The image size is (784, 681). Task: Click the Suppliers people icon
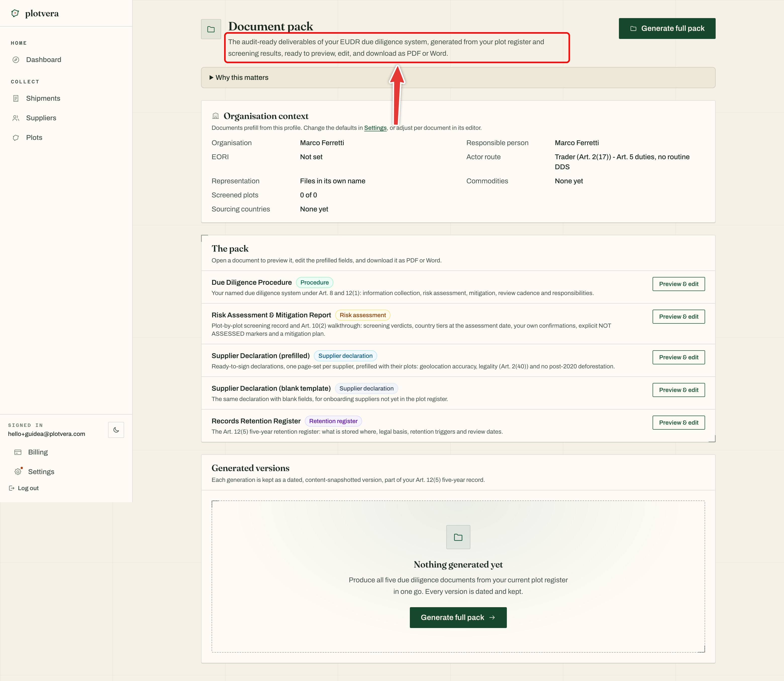pyautogui.click(x=16, y=118)
